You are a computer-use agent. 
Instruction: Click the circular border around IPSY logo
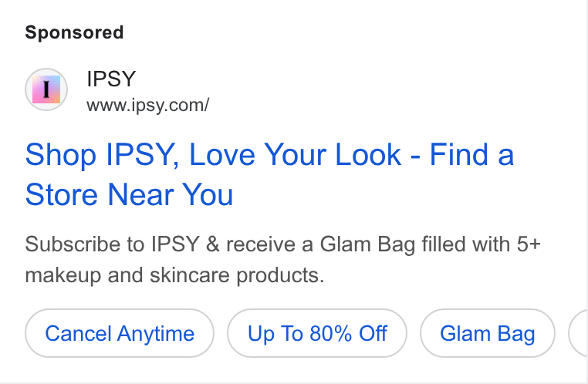coord(46,89)
